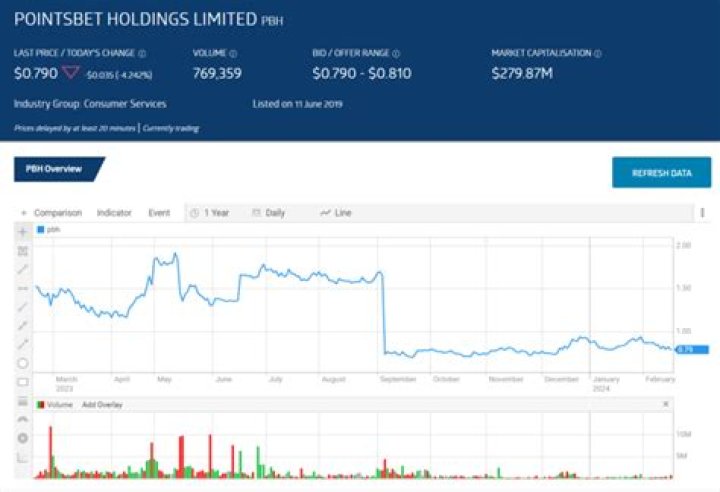The height and width of the screenshot is (492, 720).
Task: Click the 769,359 volume value
Action: 217,73
